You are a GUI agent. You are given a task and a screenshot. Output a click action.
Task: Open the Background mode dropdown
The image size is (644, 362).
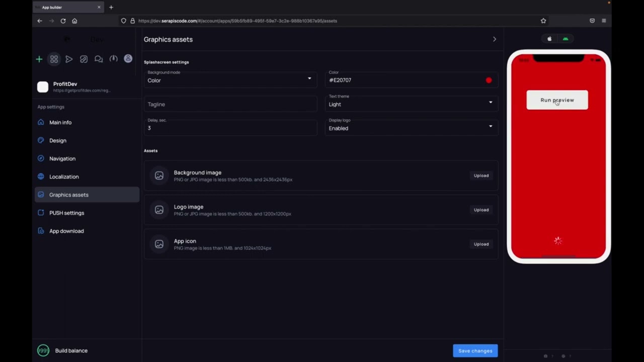[230, 80]
